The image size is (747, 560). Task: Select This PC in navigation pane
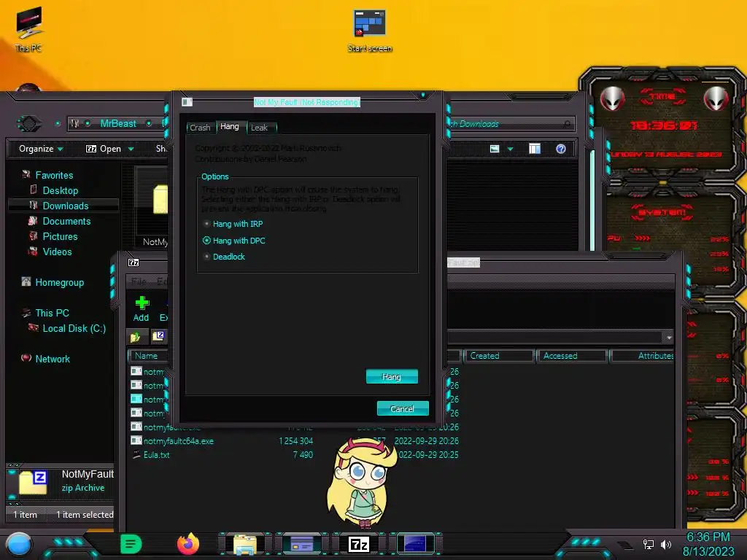pos(52,313)
